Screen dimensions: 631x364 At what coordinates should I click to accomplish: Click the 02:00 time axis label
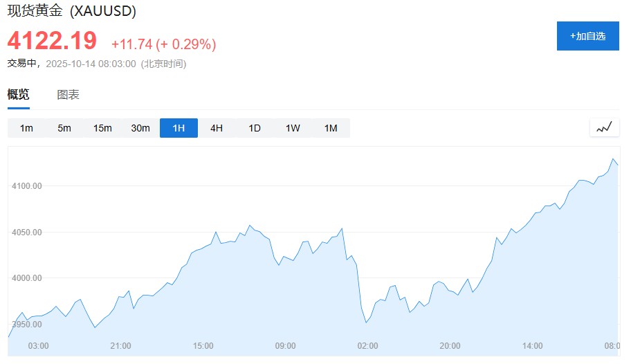[367, 345]
